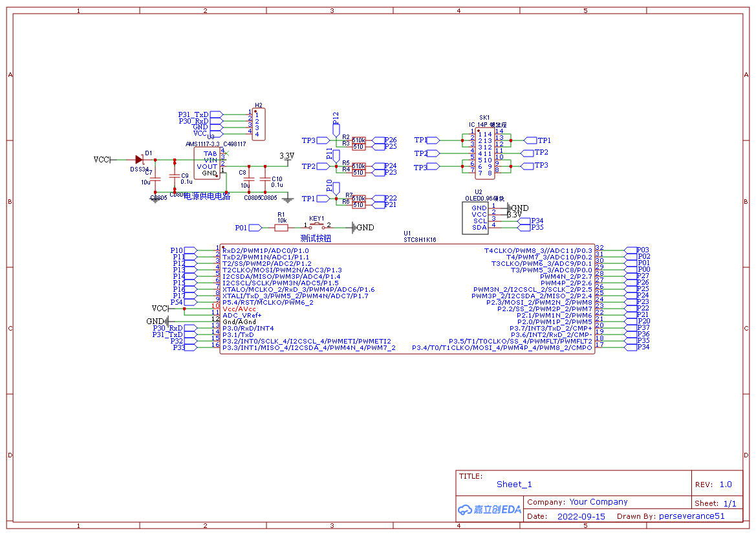The image size is (756, 535).
Task: Click the I2CSDA/MISO/PWM3P/ADC4/P1.4 pin label
Action: click(281, 276)
